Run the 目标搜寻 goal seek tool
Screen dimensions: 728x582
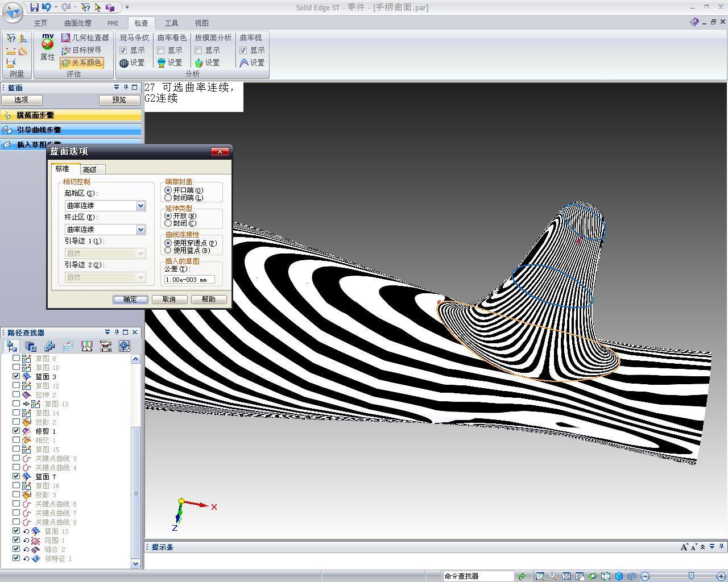pos(81,50)
